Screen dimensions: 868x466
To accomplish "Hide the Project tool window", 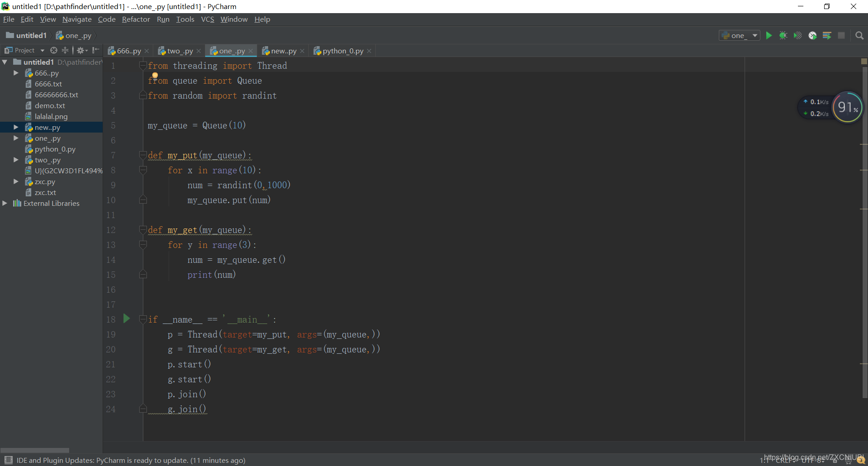I will coord(96,50).
